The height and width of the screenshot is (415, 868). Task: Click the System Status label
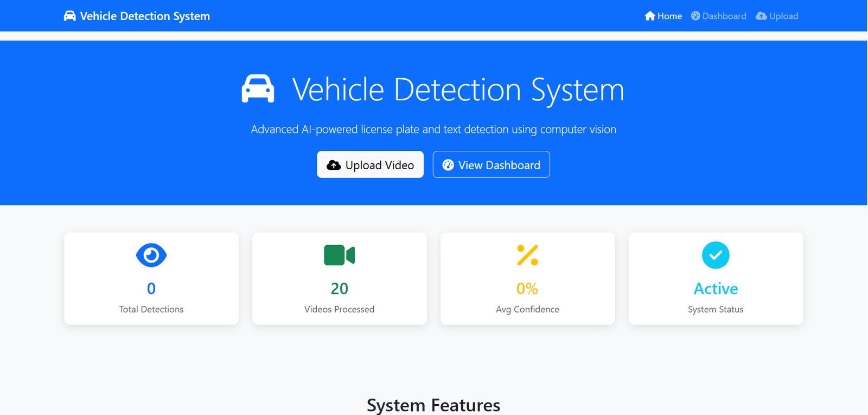click(716, 309)
